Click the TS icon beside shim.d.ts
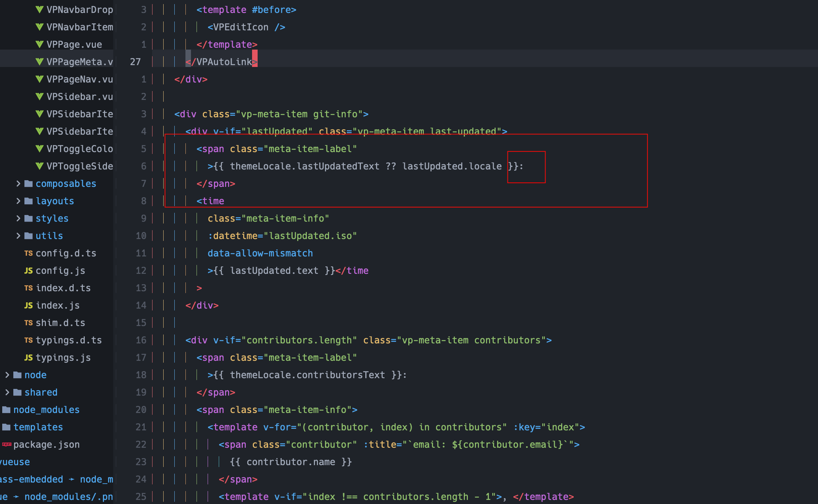Screen dimensions: 818x504 tap(29, 323)
